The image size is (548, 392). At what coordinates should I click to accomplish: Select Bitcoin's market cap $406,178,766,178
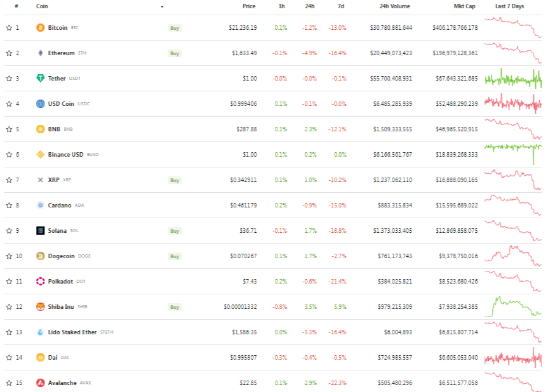(455, 27)
